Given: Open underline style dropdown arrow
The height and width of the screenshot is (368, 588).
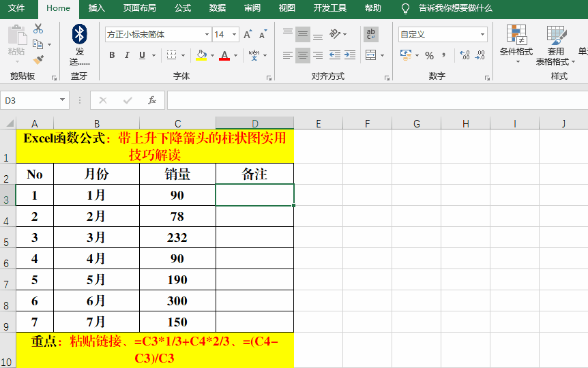Looking at the screenshot, I should click(x=153, y=55).
